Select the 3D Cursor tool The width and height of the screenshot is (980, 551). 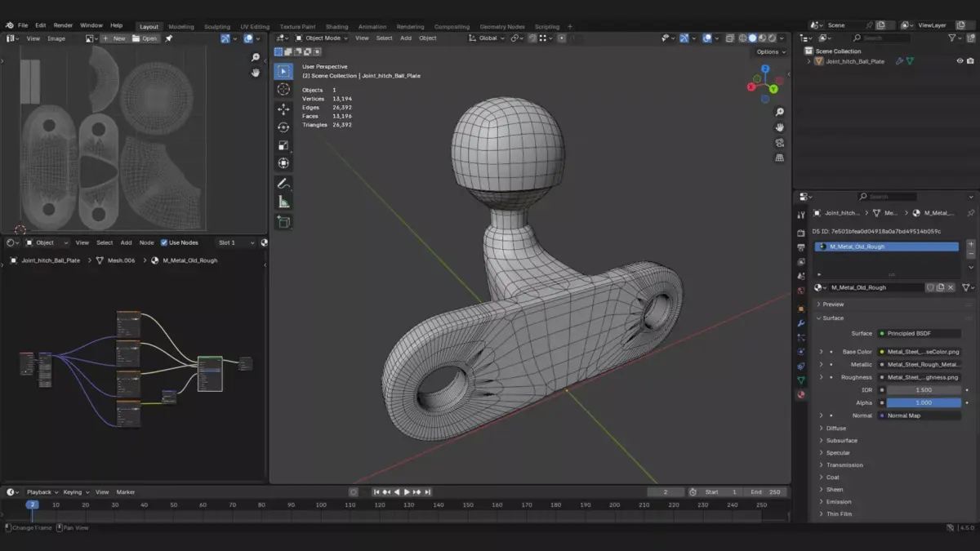click(x=283, y=90)
